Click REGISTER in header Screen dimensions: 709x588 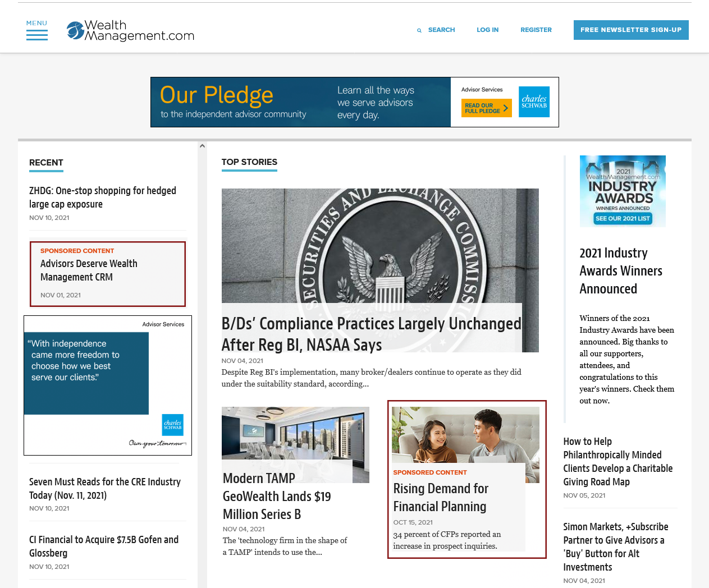536,30
